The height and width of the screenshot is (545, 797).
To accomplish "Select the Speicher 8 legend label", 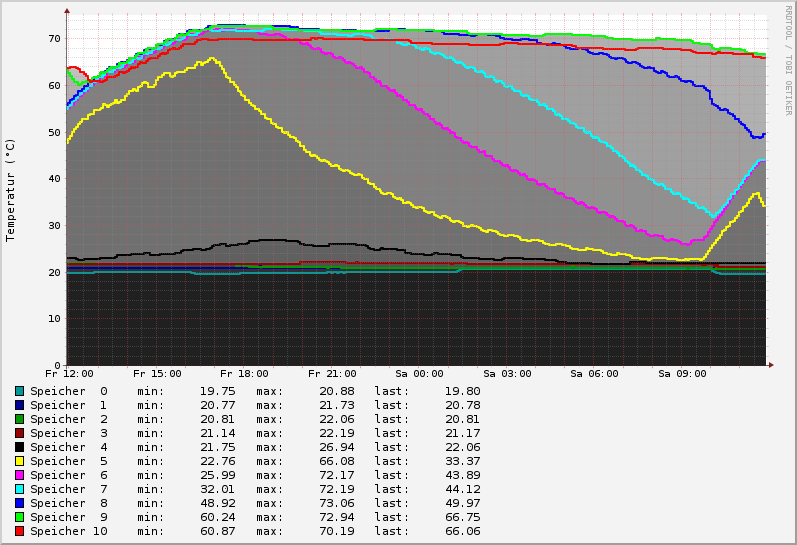I will pos(68,503).
